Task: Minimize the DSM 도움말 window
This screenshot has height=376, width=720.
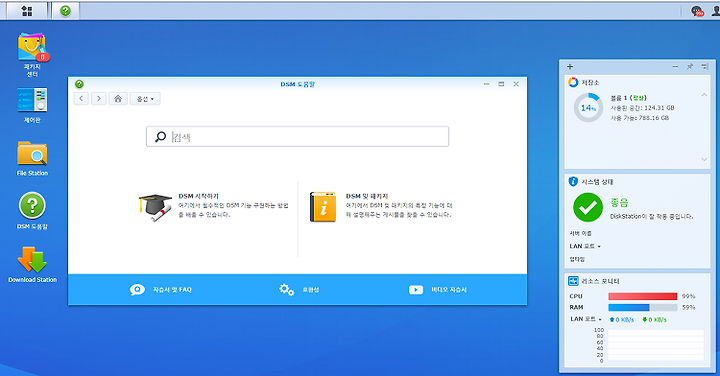Action: pyautogui.click(x=486, y=84)
